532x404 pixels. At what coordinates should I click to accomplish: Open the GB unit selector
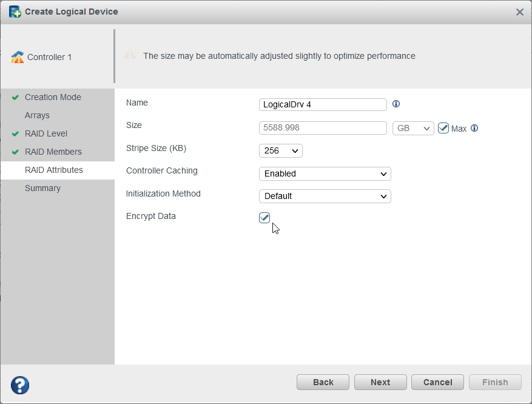click(412, 128)
